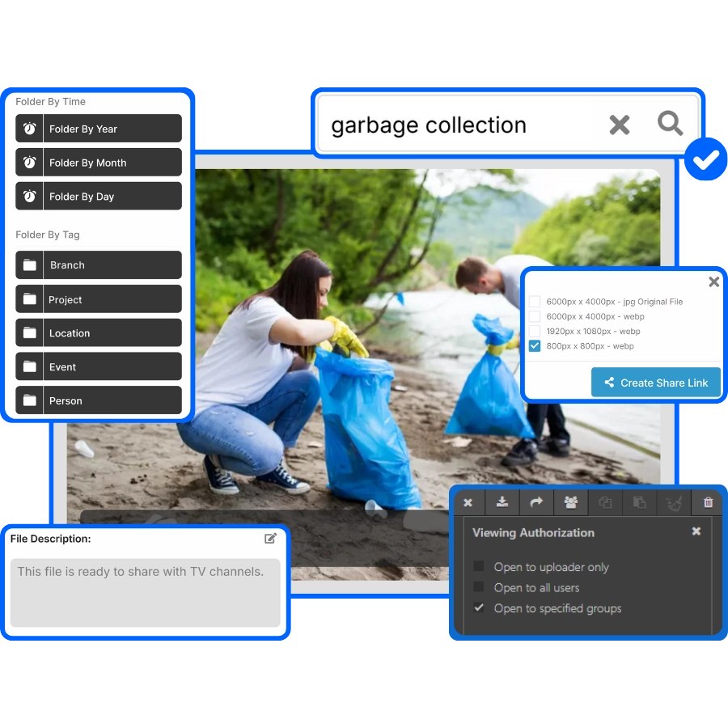Click the File Description text area
Viewport: 728px width, 728px height.
(146, 592)
